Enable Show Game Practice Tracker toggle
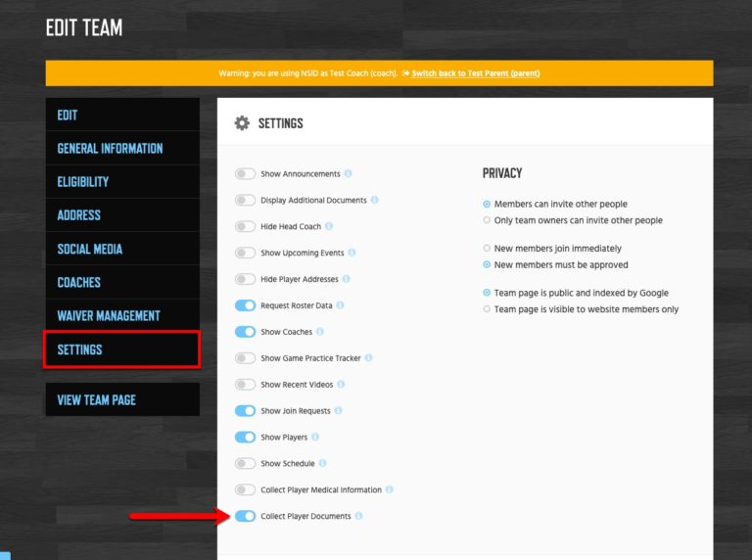This screenshot has height=560, width=752. pyautogui.click(x=245, y=358)
